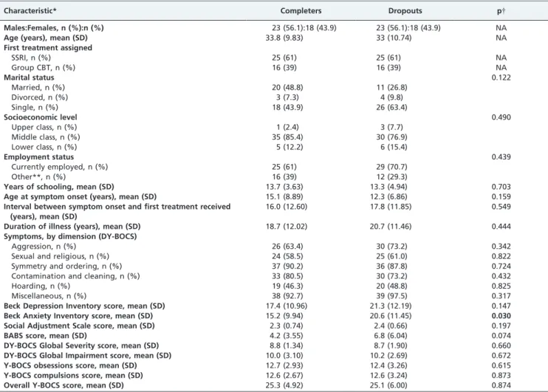Click the 'Divorced, n (%)' row label
The height and width of the screenshot is (392, 548).
(x=39, y=97)
